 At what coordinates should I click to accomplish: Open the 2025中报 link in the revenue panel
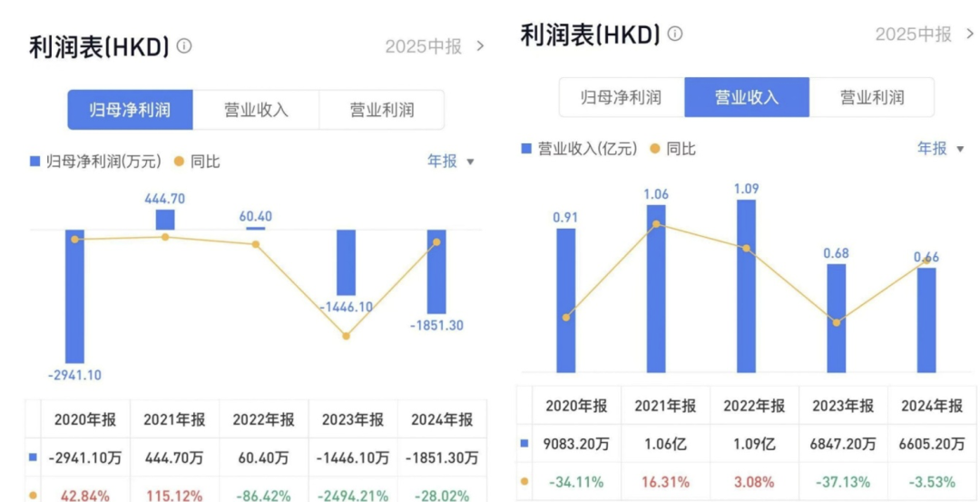913,34
